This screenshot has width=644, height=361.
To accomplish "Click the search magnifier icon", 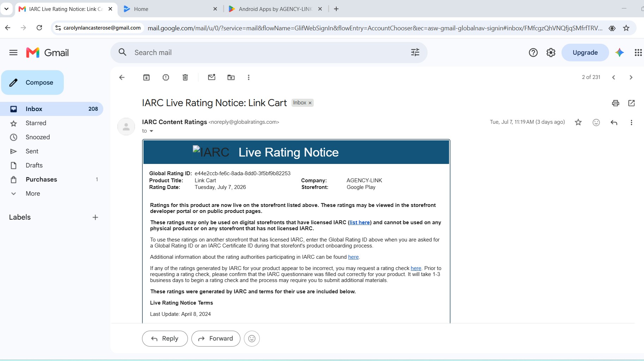I will coord(122,53).
